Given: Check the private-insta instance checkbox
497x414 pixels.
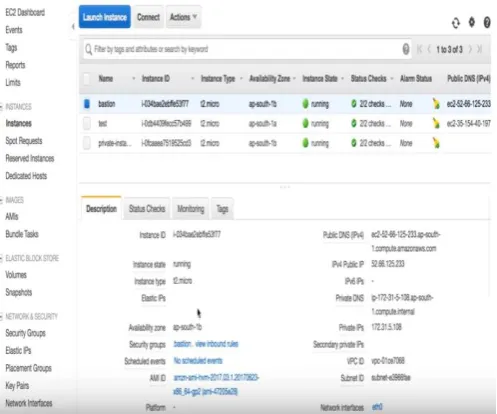Looking at the screenshot, I should point(87,143).
